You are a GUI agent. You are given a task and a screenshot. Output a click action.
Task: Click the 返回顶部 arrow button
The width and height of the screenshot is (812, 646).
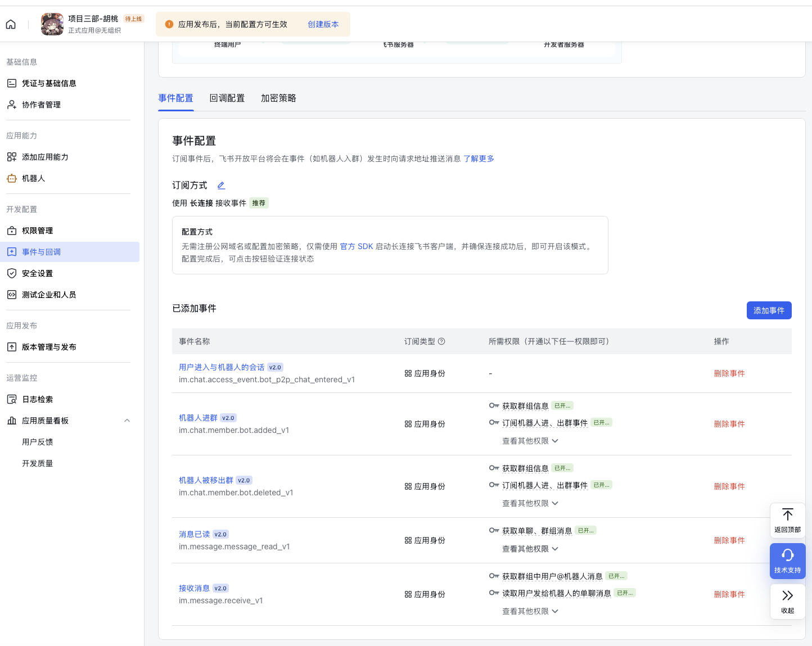787,520
